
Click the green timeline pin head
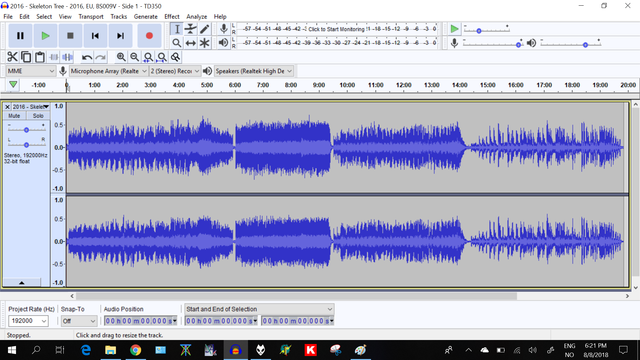13,84
